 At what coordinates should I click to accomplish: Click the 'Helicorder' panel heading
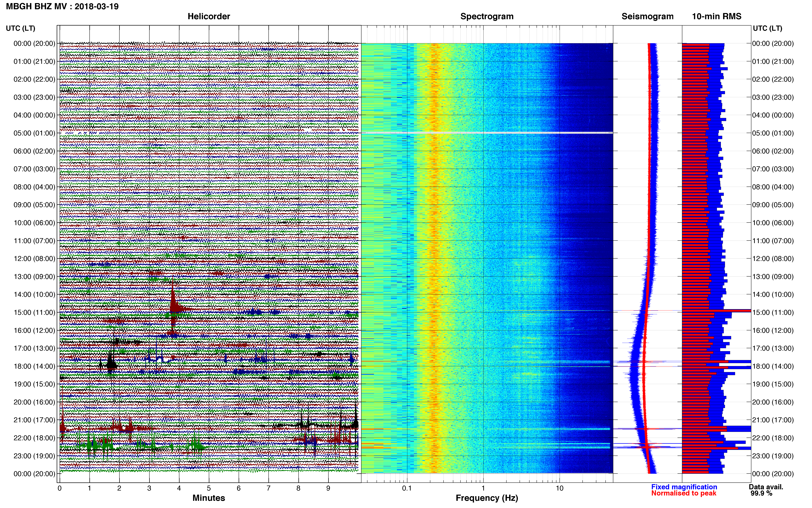tap(209, 16)
